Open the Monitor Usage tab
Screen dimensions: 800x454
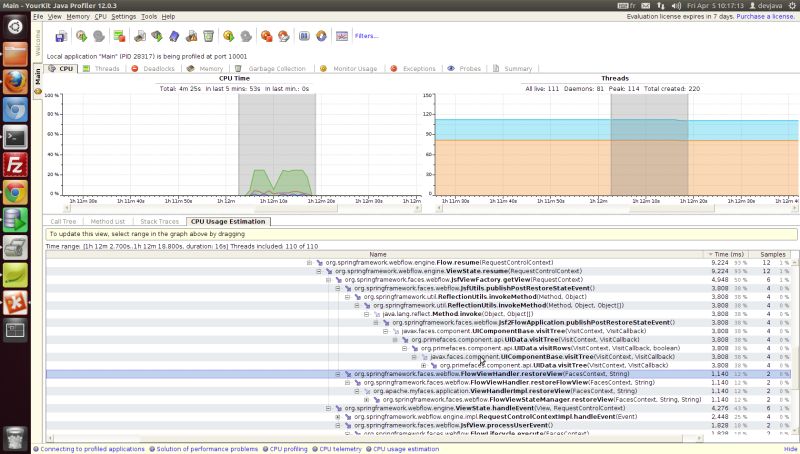(349, 68)
